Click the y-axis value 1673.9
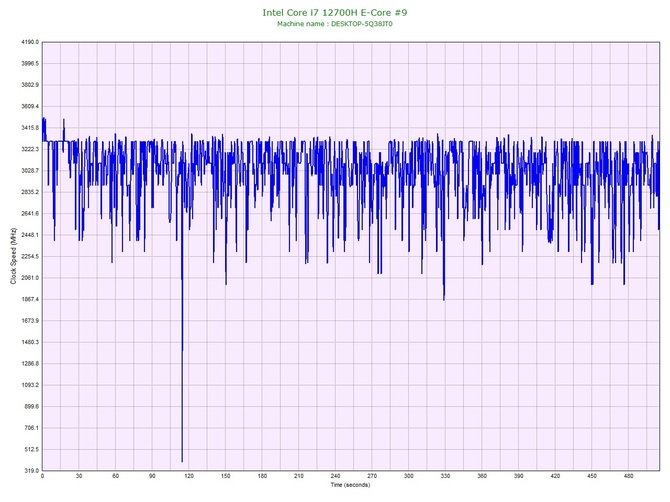 click(30, 320)
